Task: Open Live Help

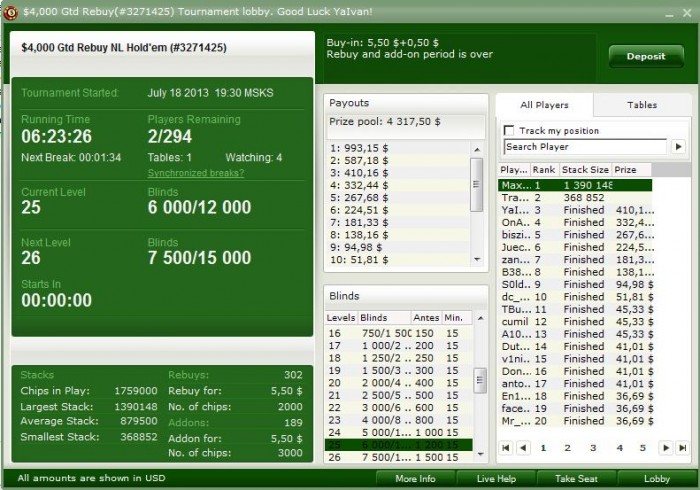Action: pos(496,479)
